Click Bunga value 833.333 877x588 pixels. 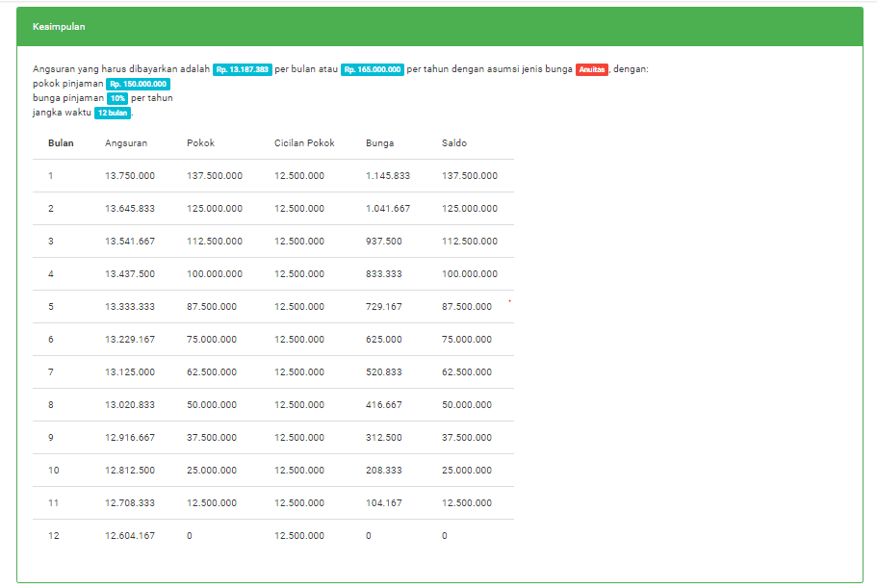point(384,274)
